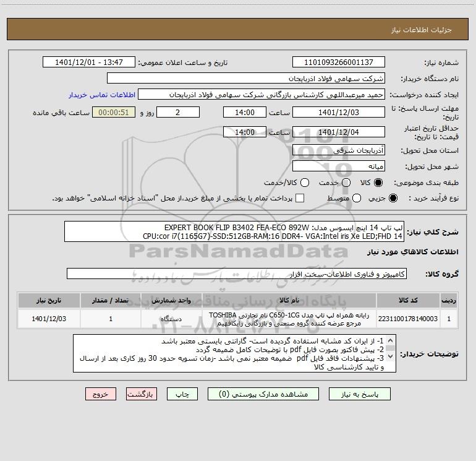The image size is (476, 461).
Task: Click scroll up arrow in buyer notes
Action: tap(391, 340)
